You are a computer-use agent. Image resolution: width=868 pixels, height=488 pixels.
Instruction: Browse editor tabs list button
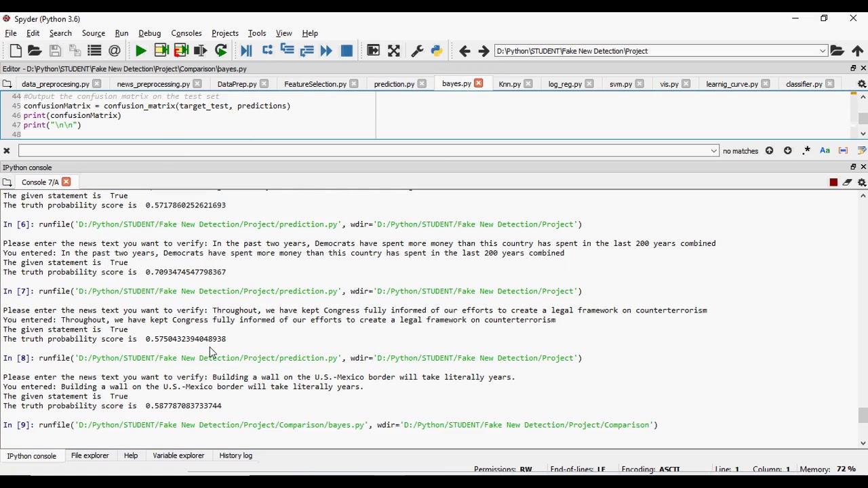(x=7, y=84)
